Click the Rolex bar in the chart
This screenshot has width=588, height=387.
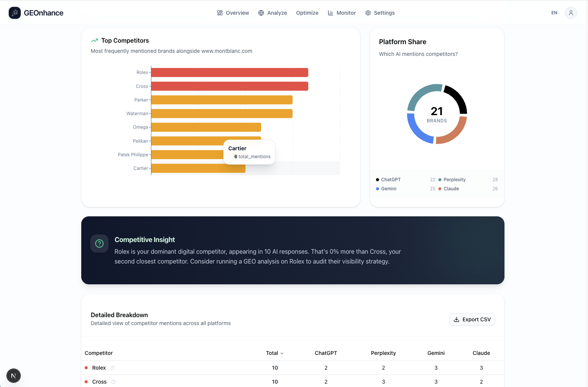pyautogui.click(x=229, y=72)
